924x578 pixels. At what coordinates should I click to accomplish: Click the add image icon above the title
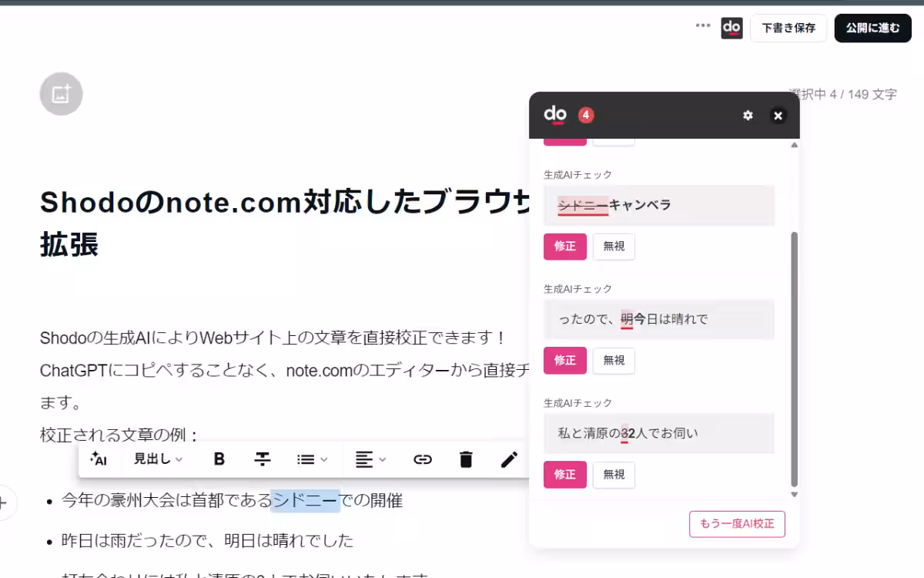pos(61,93)
